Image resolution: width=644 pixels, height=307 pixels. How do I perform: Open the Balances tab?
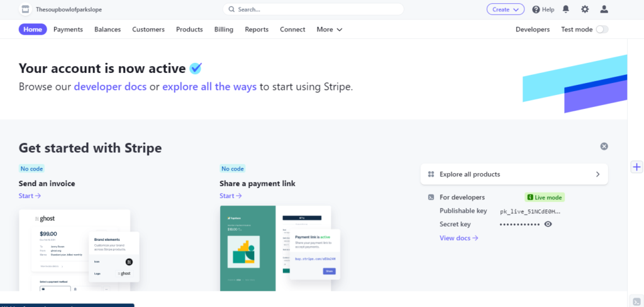(x=108, y=29)
